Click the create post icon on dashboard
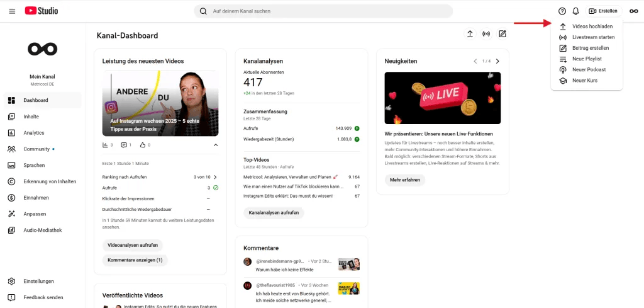Screen dimensions: 644x308 (x=502, y=34)
